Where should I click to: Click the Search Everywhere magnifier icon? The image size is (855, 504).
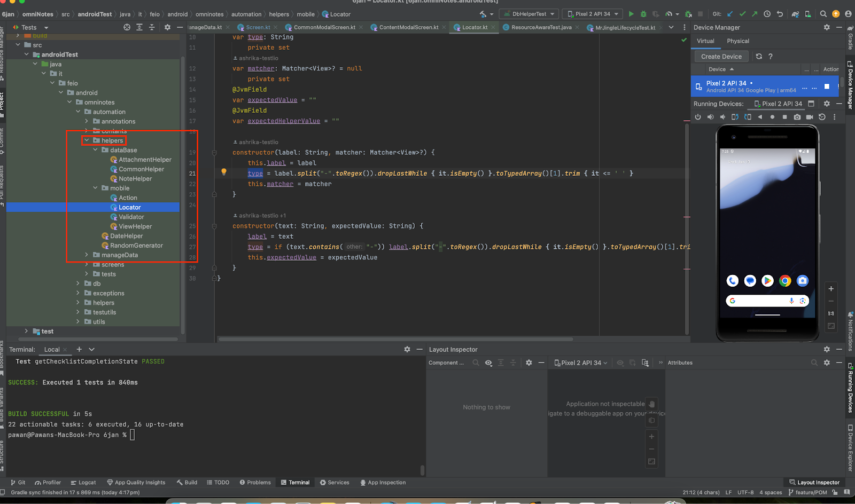(x=823, y=14)
